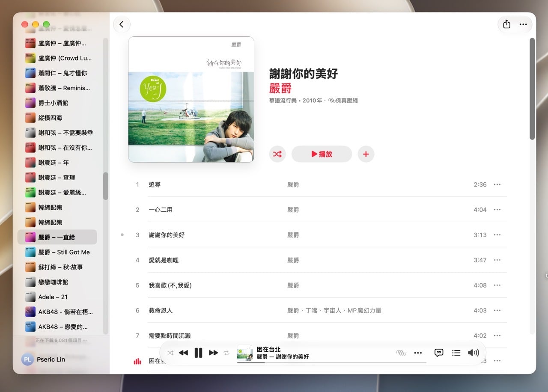This screenshot has height=392, width=548.
Task: Open sidebar item 謝震廷 – 查理
Action: (57, 178)
